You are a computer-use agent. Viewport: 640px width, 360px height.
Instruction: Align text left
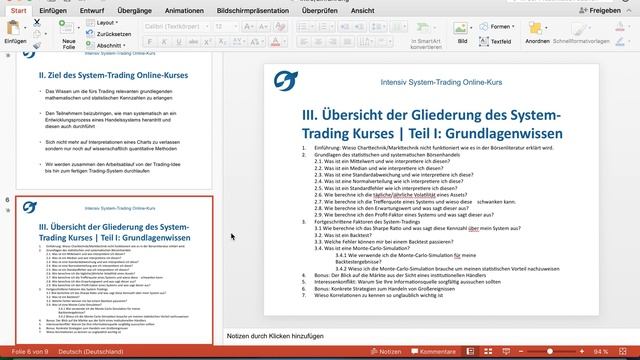pos(304,42)
